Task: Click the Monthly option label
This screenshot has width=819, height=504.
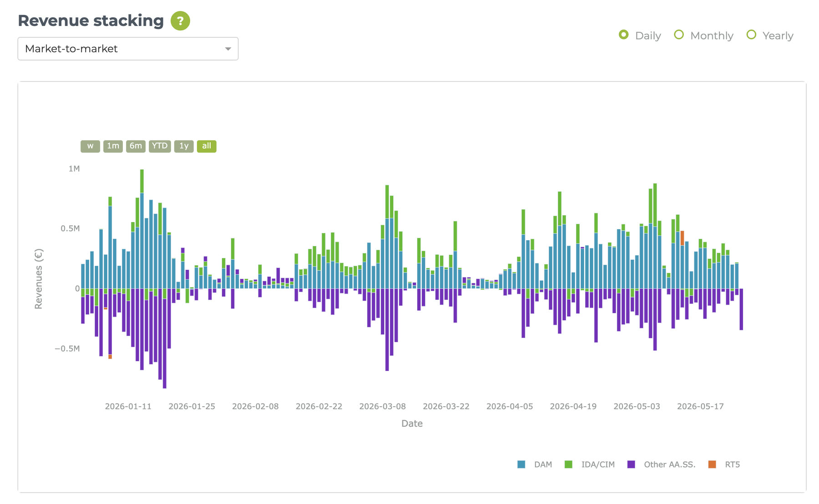Action: (712, 35)
